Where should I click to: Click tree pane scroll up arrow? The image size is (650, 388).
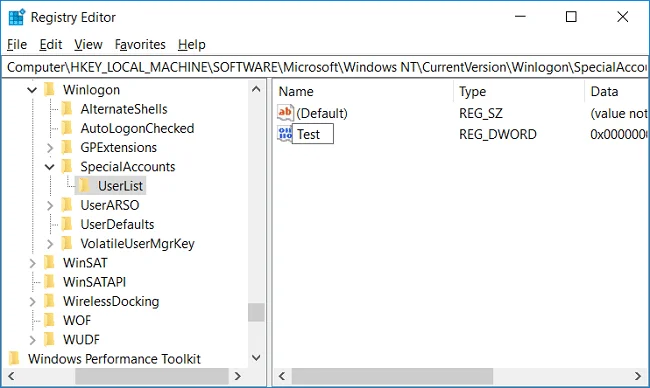click(x=256, y=89)
